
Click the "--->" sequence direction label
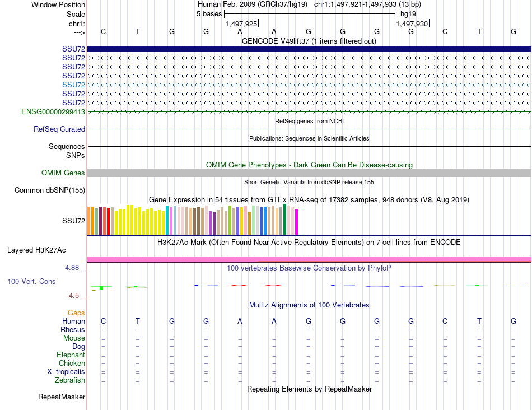79,33
